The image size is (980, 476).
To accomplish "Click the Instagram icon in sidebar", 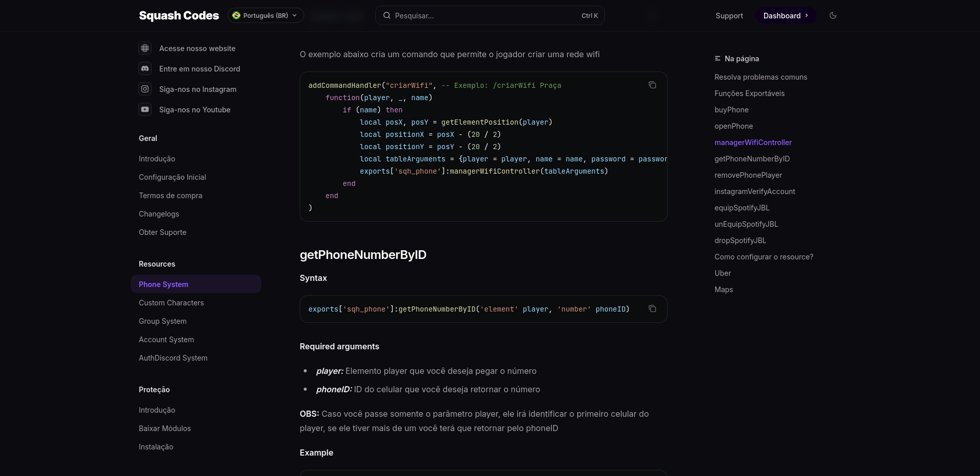I will point(145,89).
